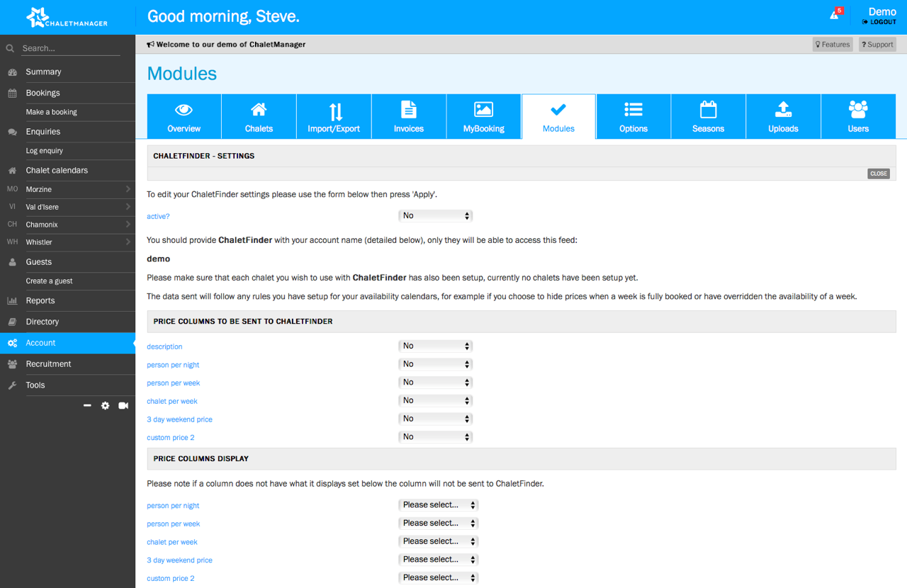Click the Directory book icon
Viewport: 907px width, 588px height.
pos(12,322)
